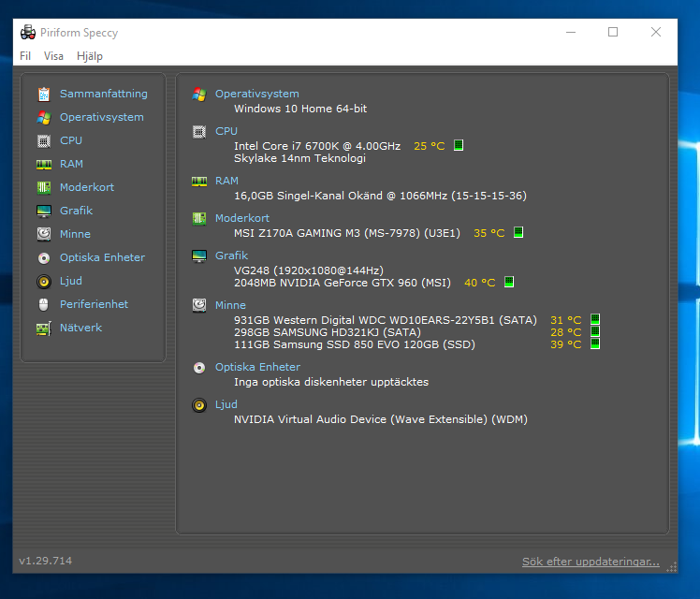Click the Ljud speaker icon in summary panel

199,405
